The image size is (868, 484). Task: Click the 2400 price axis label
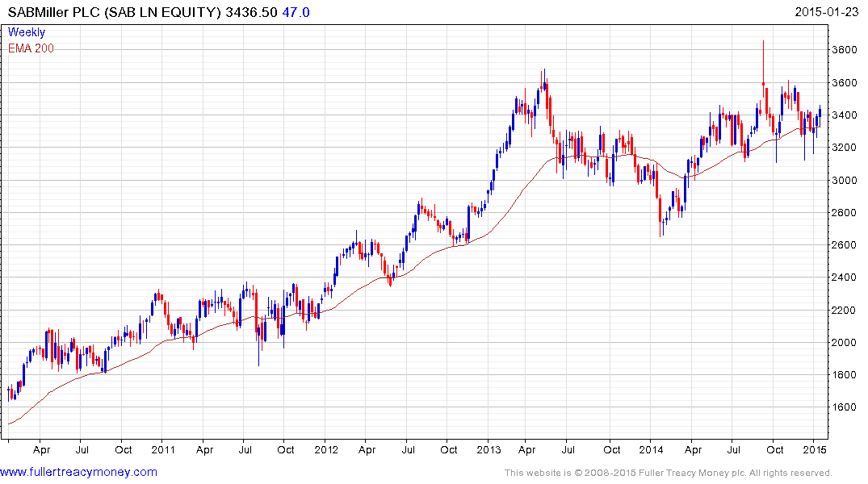click(x=845, y=277)
